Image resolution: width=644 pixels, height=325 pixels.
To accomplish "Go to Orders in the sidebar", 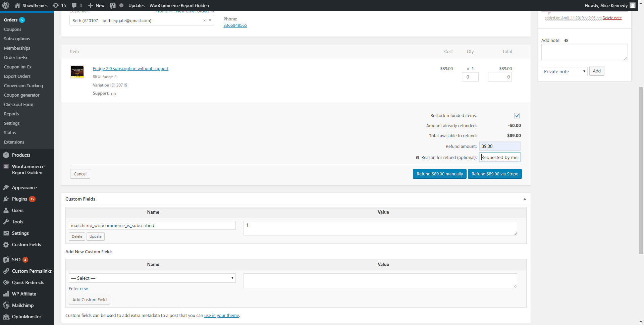I will (11, 20).
